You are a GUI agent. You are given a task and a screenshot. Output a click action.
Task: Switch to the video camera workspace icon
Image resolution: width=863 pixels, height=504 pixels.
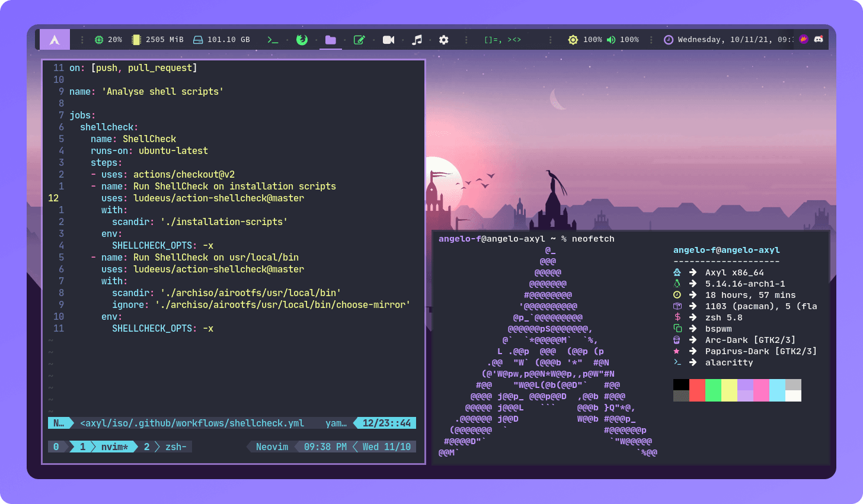point(388,40)
